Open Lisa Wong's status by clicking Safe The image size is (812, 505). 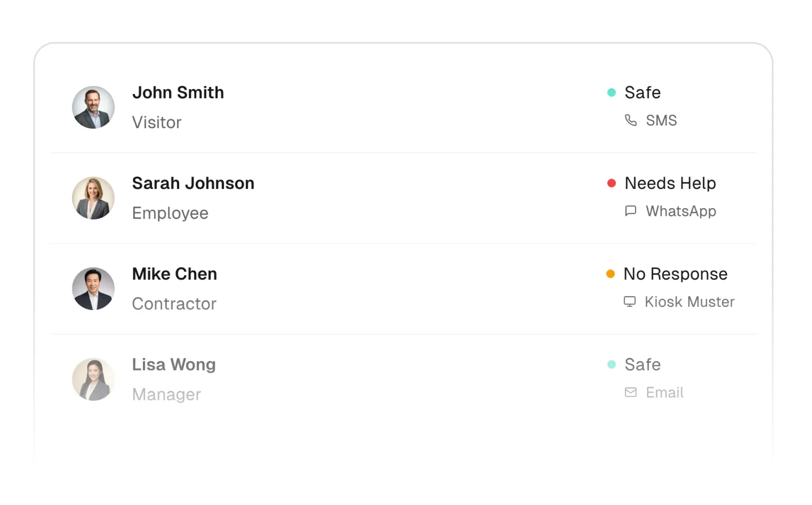[x=642, y=364]
